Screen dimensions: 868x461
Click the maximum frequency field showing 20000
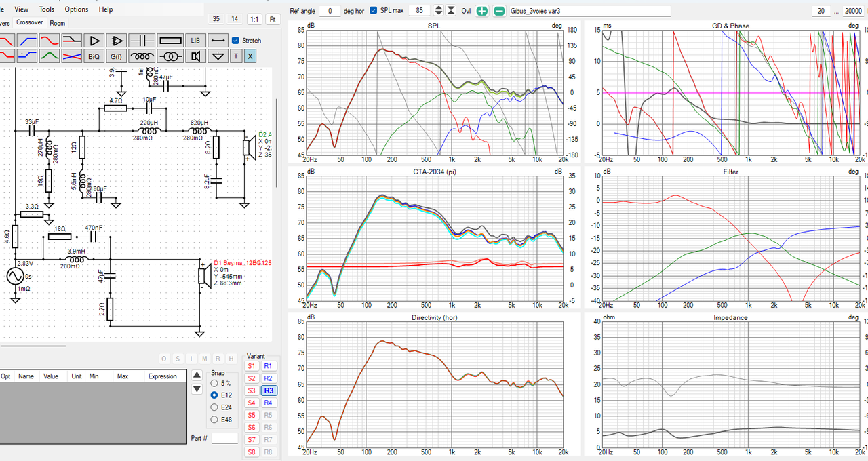[853, 11]
